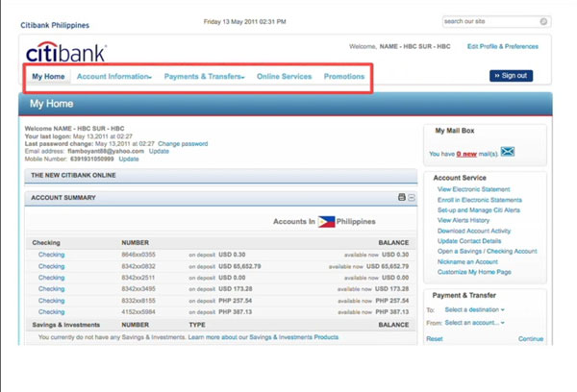Expand the Account Information menu

coord(114,77)
